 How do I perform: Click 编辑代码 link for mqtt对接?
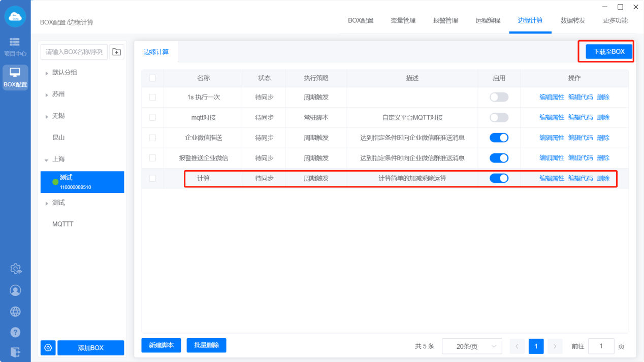click(580, 117)
